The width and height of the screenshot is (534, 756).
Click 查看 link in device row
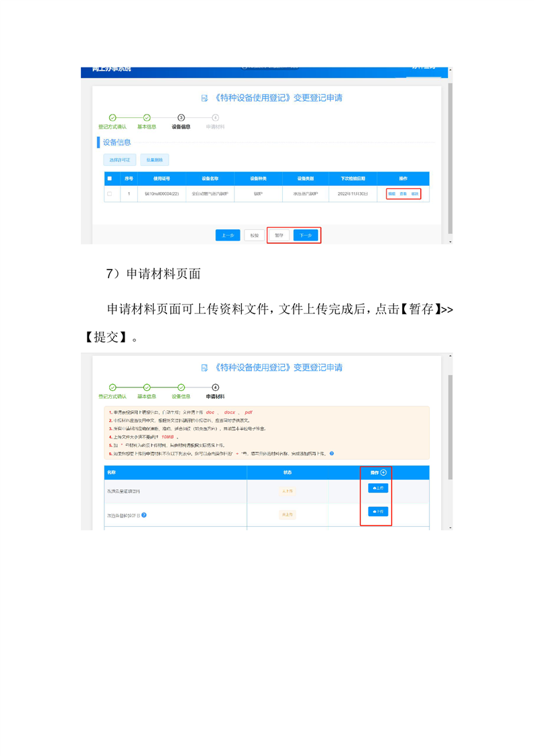[x=403, y=194]
